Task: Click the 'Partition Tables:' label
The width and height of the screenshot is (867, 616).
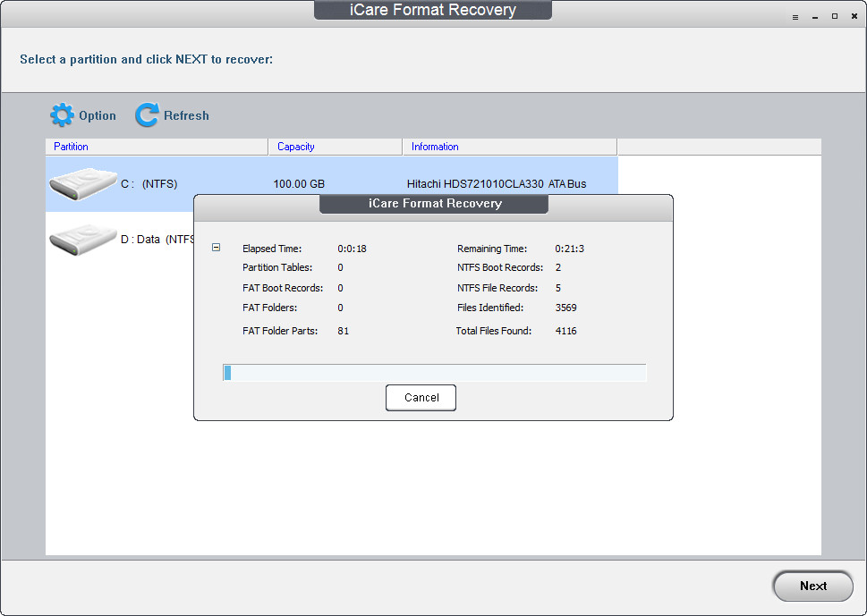Action: point(277,267)
